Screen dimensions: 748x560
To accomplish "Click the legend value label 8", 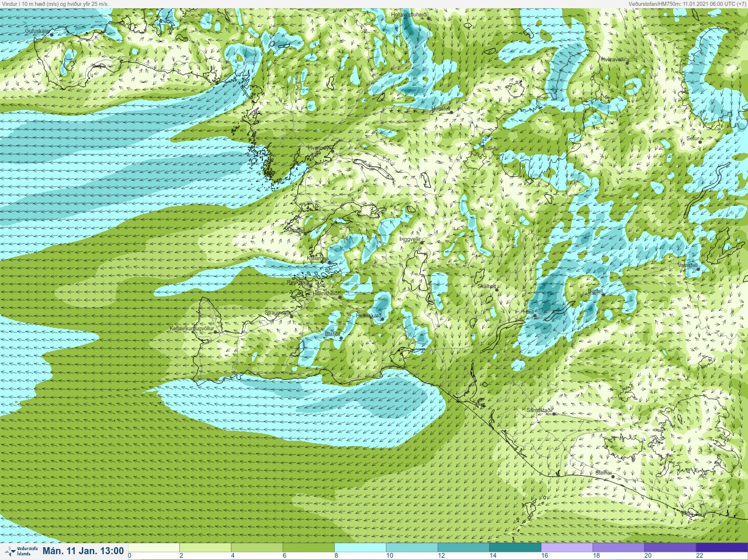I will click(337, 556).
